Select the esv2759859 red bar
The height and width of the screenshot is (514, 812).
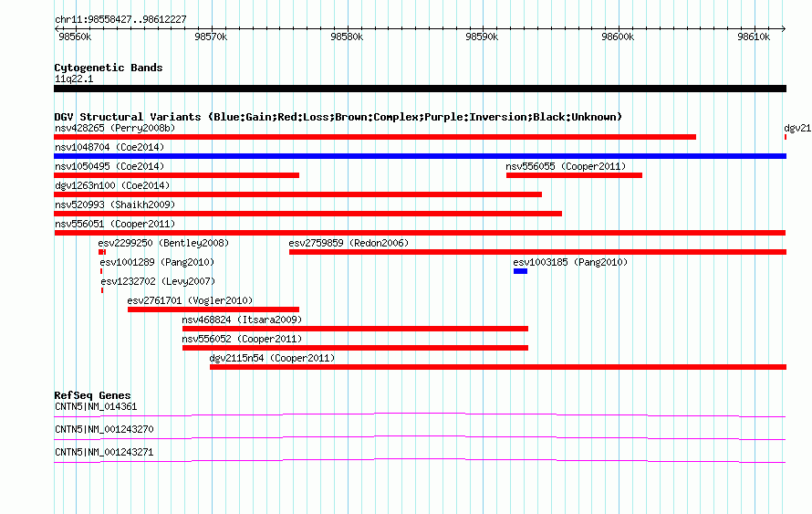[x=537, y=252]
